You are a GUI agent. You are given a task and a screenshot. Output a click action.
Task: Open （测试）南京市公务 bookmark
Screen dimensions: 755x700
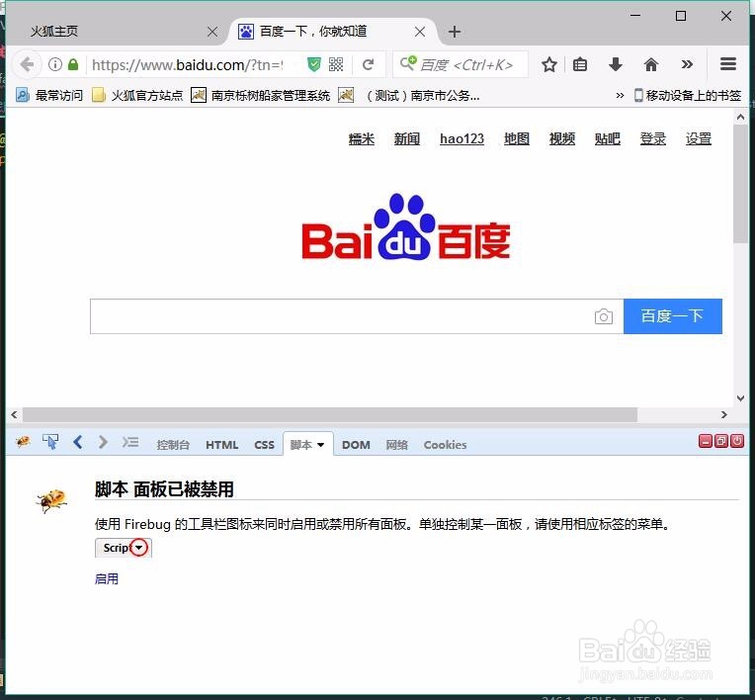(x=409, y=95)
